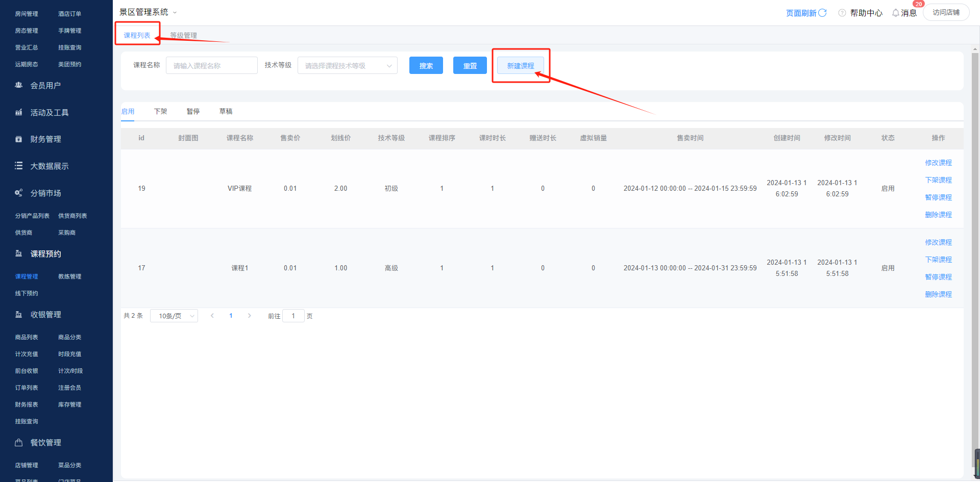Click 修改课程 for VIP课程 row
This screenshot has height=482, width=980.
coord(938,163)
